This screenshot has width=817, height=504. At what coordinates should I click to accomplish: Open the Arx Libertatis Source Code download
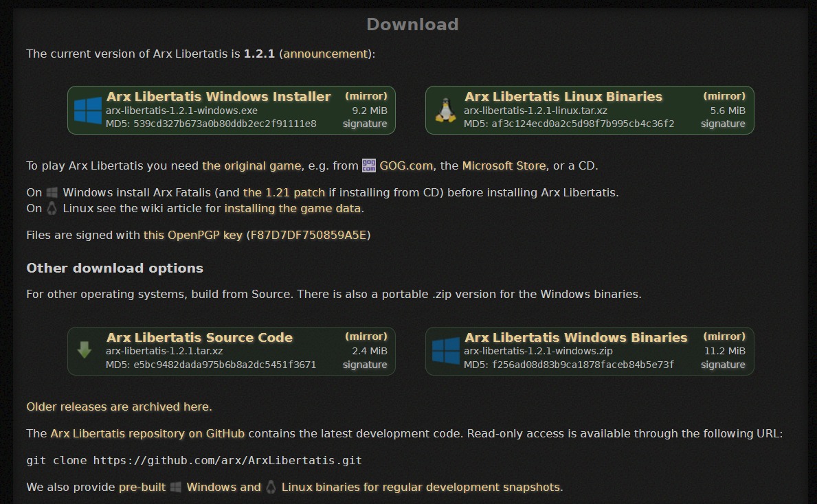(x=199, y=337)
